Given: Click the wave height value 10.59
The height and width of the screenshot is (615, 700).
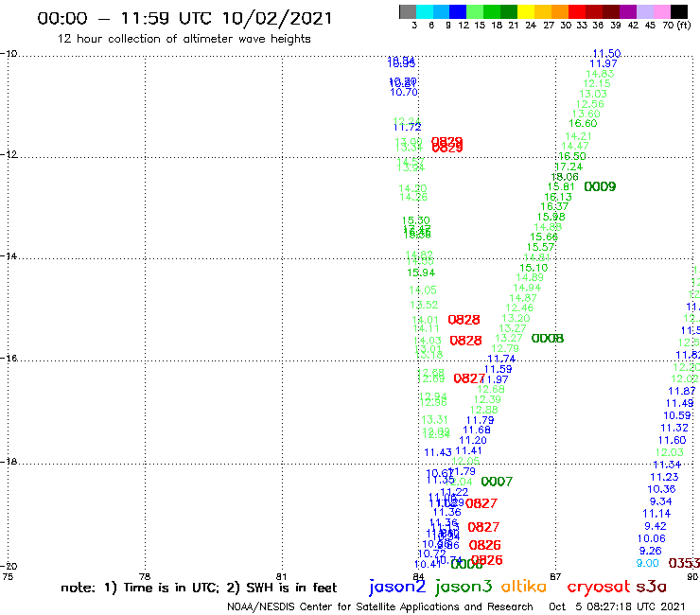Looking at the screenshot, I should [x=677, y=415].
